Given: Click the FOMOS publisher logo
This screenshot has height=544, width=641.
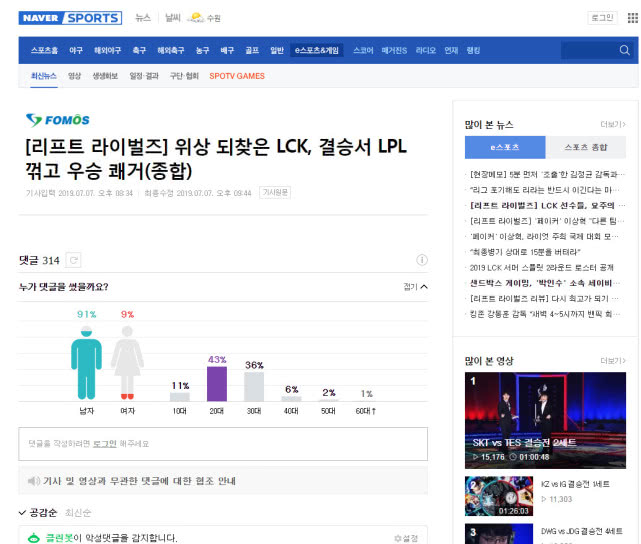Looking at the screenshot, I should (57, 120).
